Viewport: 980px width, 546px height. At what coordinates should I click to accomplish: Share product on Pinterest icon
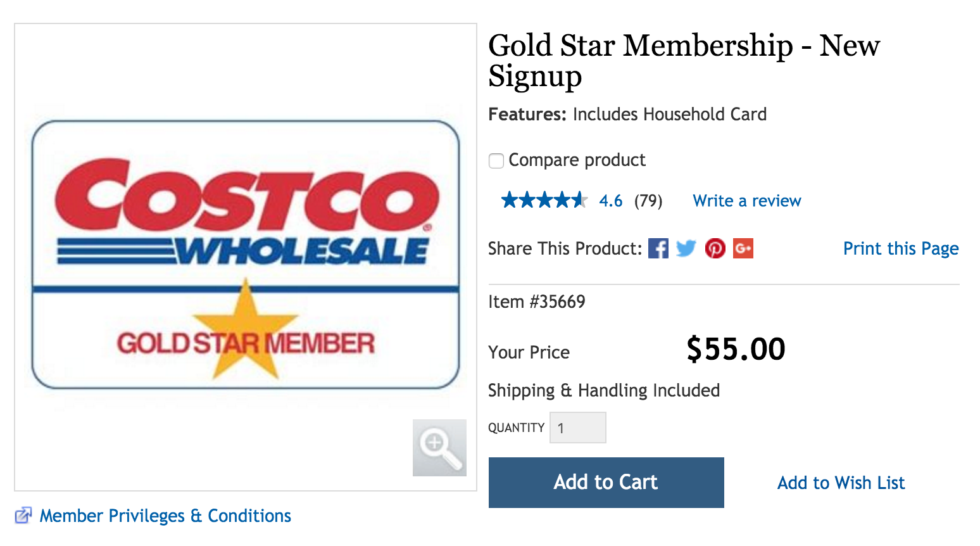click(x=715, y=248)
